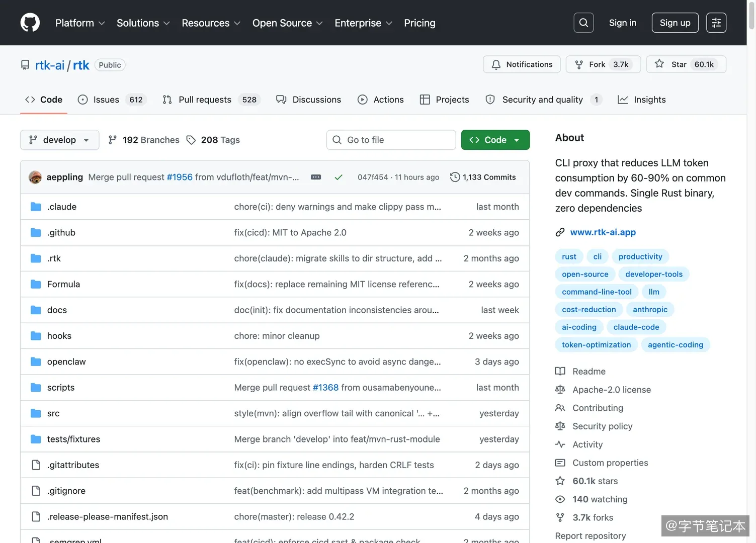
Task: Click Sign in link
Action: (x=622, y=23)
